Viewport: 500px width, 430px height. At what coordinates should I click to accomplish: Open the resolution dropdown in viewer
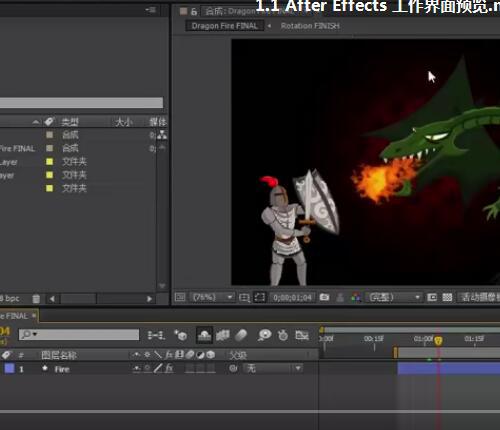394,297
